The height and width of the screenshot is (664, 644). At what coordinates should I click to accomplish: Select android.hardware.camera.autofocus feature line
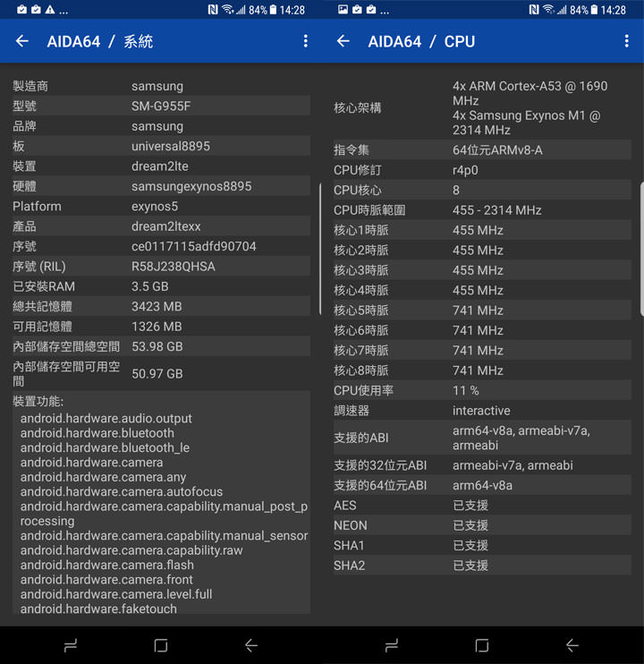pyautogui.click(x=122, y=491)
